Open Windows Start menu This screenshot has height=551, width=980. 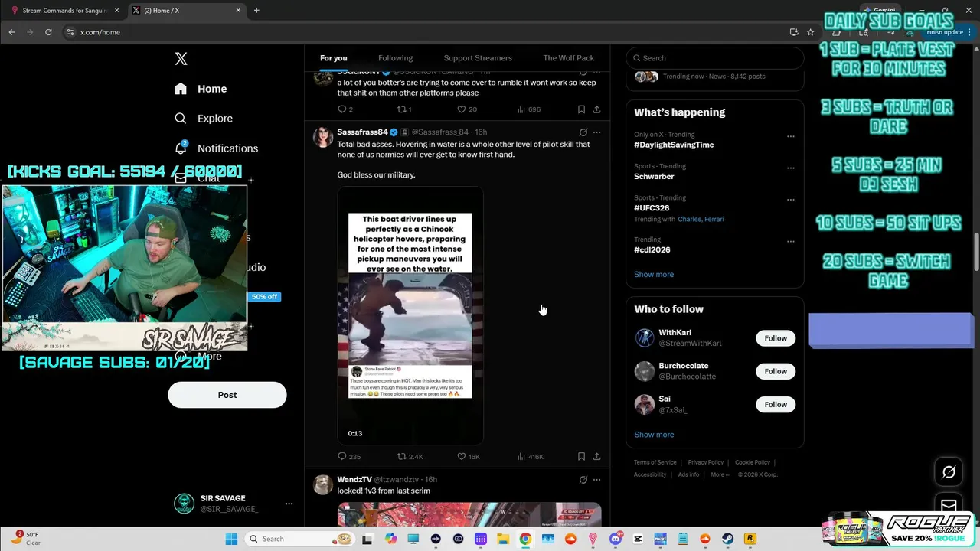231,539
